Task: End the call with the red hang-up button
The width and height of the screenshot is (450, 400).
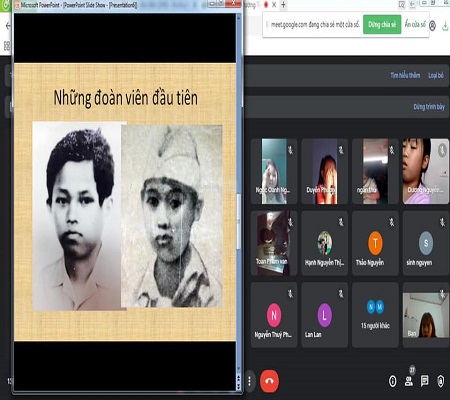Action: [x=269, y=381]
